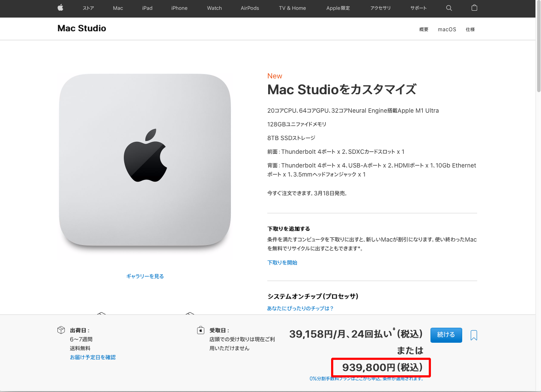Image resolution: width=541 pixels, height=392 pixels.
Task: Go to the AirPods navigation item
Action: 250,8
